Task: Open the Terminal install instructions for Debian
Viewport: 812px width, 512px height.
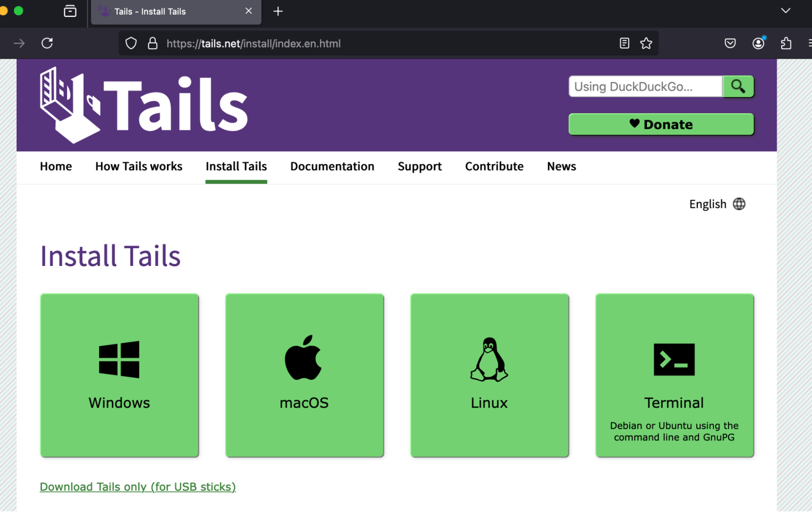Action: (x=674, y=375)
